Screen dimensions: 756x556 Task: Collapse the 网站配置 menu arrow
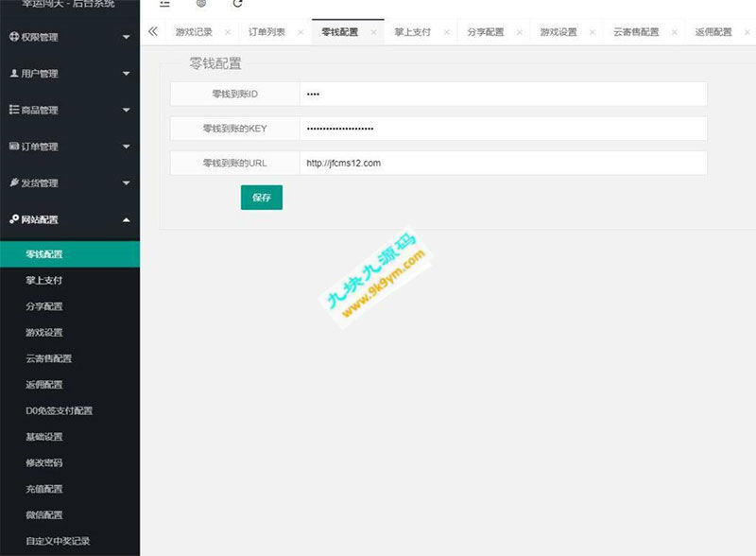[127, 220]
